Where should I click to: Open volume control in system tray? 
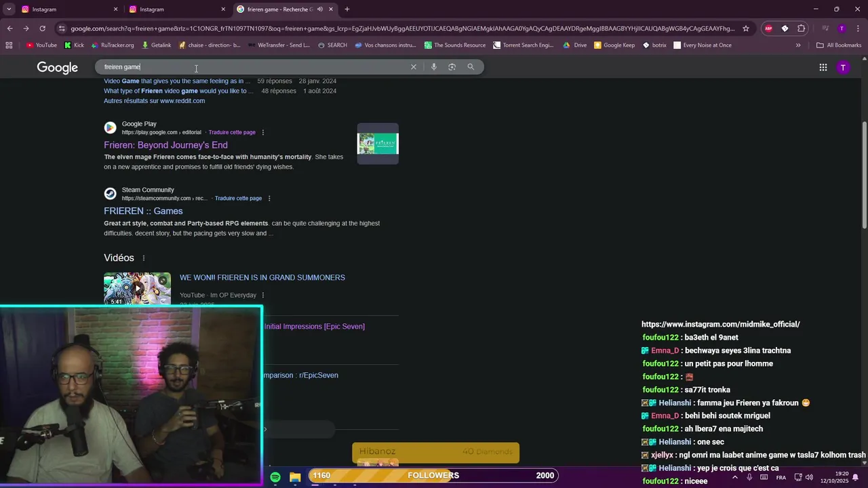point(809,477)
